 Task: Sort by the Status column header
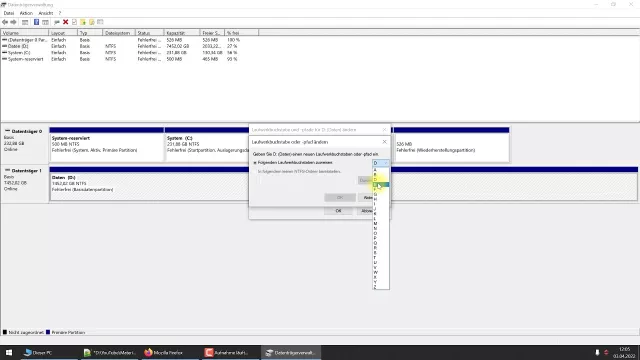point(149,33)
